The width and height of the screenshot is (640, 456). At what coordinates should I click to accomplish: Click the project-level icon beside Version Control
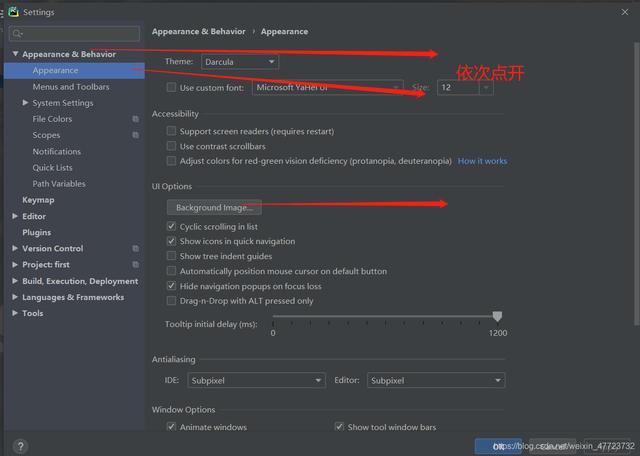point(135,248)
